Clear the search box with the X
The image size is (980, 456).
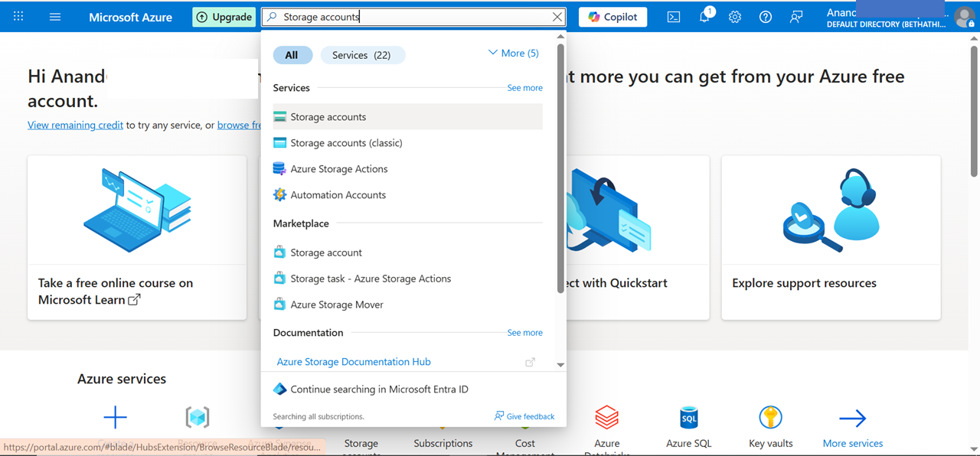point(557,17)
